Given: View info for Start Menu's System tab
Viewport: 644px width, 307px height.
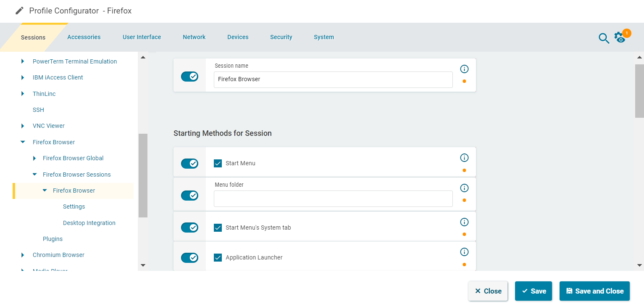Looking at the screenshot, I should pyautogui.click(x=464, y=222).
